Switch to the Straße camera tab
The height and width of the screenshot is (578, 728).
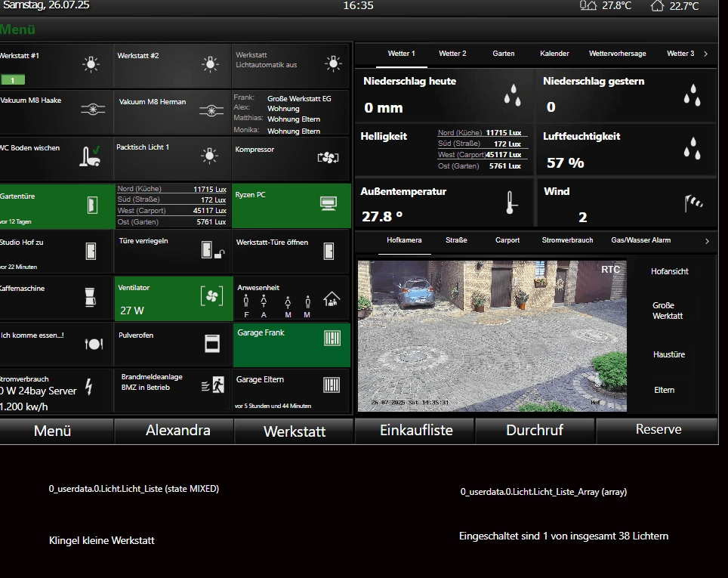point(456,240)
